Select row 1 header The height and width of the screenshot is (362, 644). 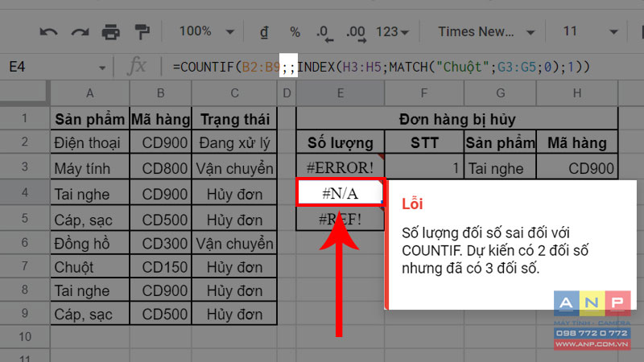pos(25,118)
